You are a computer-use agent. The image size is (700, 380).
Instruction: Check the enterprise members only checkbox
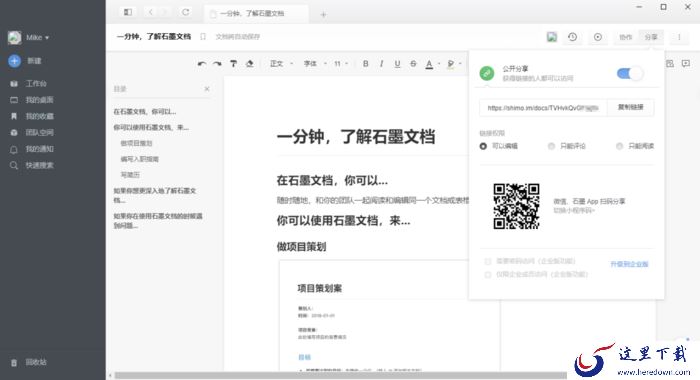[x=488, y=275]
